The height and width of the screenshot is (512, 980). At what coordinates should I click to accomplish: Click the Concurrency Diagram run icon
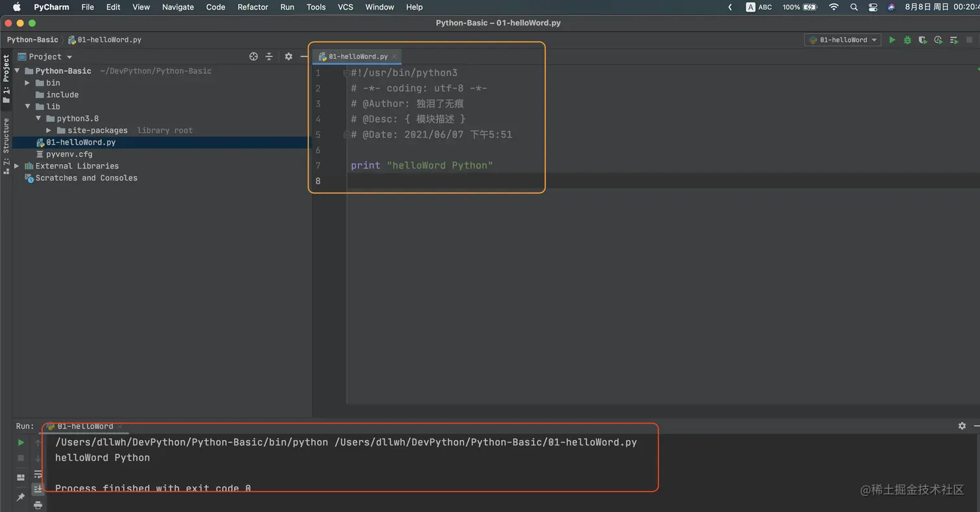click(953, 40)
